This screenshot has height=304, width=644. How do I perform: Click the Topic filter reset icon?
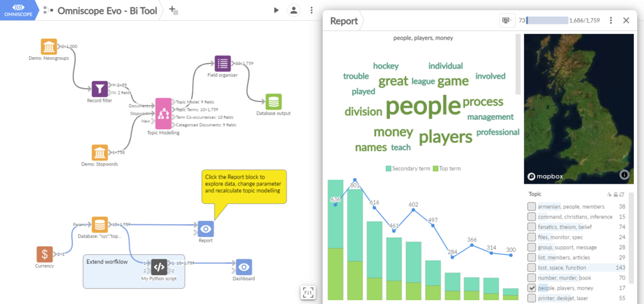[622, 194]
